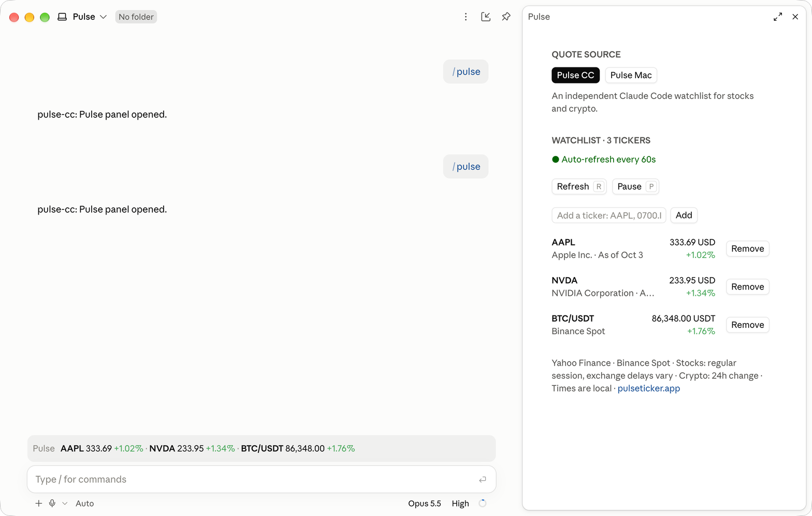Click the BTC/USDT ticker name in watchlist
The image size is (812, 516).
[x=573, y=318]
